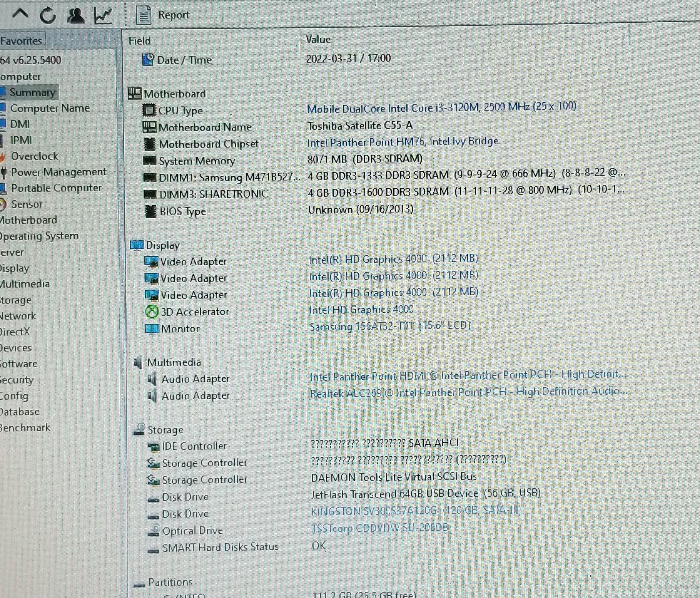
Task: Switch to the Favorites tab
Action: point(21,41)
